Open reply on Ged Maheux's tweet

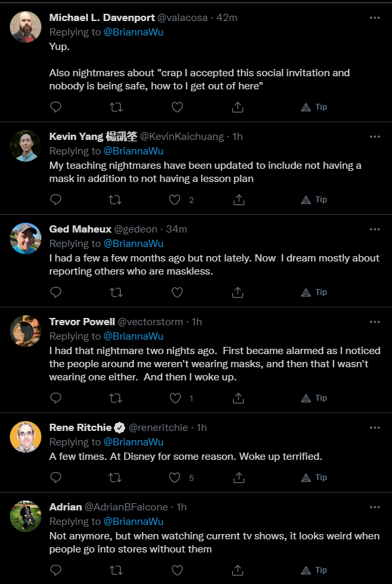click(55, 293)
